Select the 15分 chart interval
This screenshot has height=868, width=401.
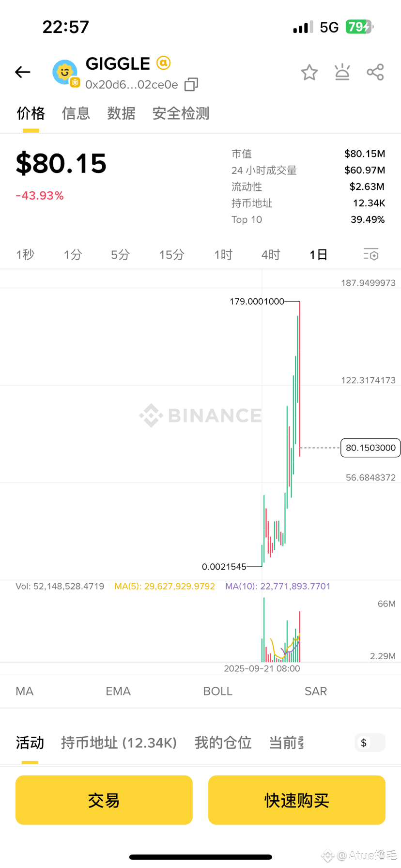(172, 254)
